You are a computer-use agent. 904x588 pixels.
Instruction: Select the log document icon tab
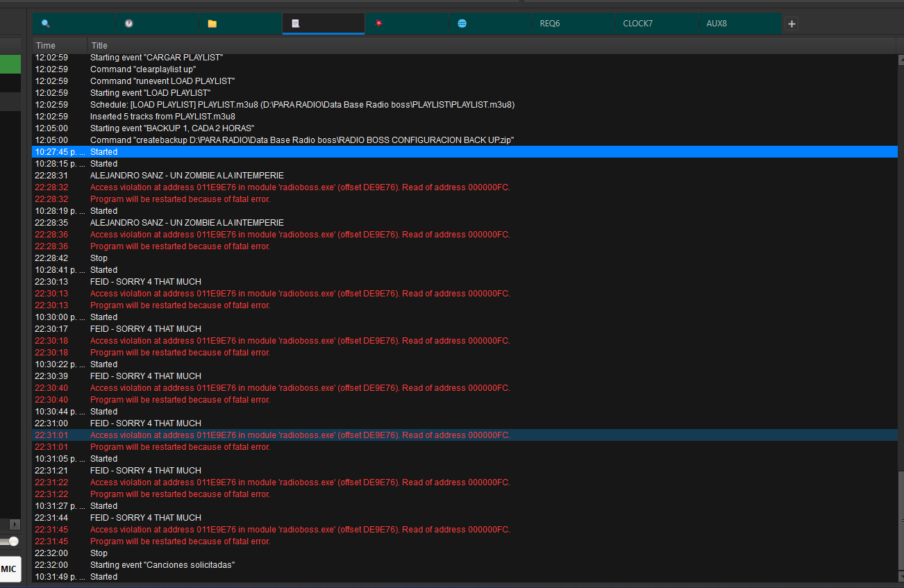323,24
